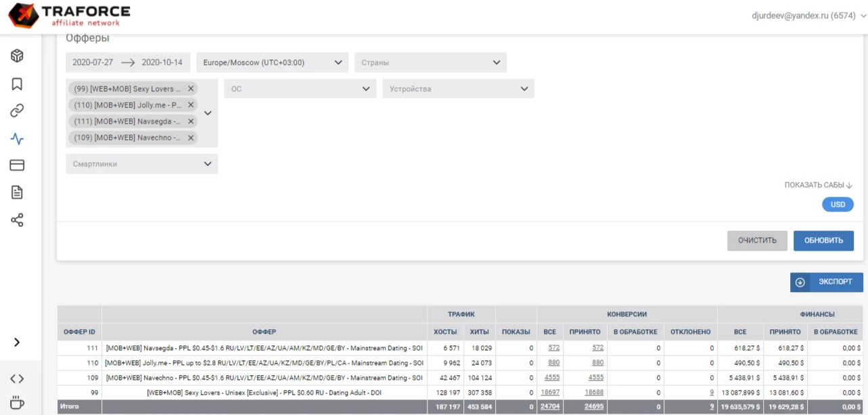
Task: Click the ЭКСПОРТ button
Action: pos(827,282)
